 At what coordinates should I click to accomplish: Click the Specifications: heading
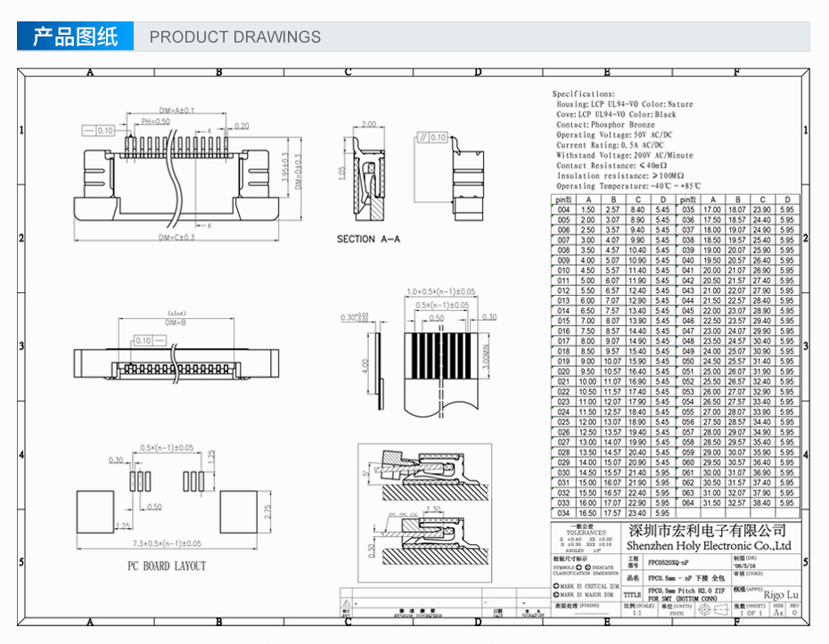pos(583,94)
